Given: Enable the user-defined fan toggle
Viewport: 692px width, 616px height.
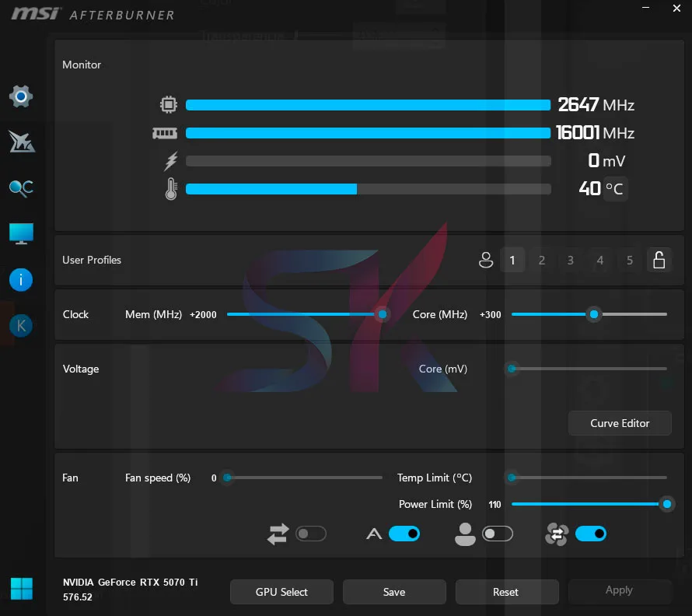Looking at the screenshot, I should pyautogui.click(x=498, y=534).
